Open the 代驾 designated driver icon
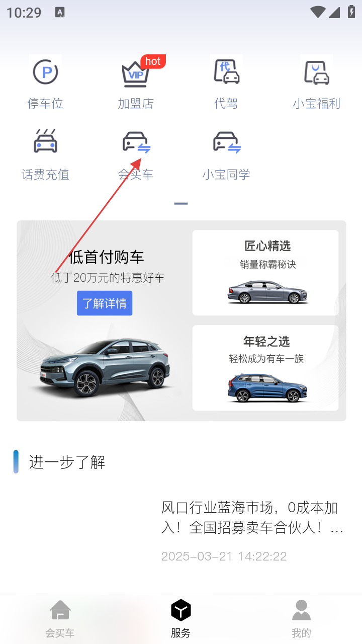The image size is (362, 644). (x=226, y=71)
